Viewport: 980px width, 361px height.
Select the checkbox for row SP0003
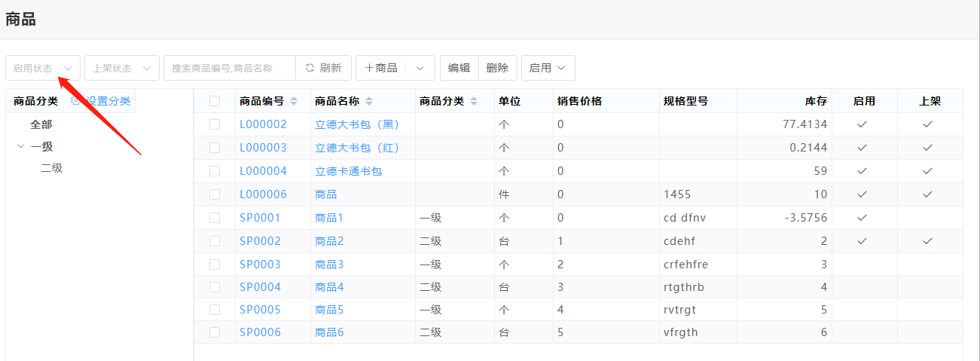(215, 265)
